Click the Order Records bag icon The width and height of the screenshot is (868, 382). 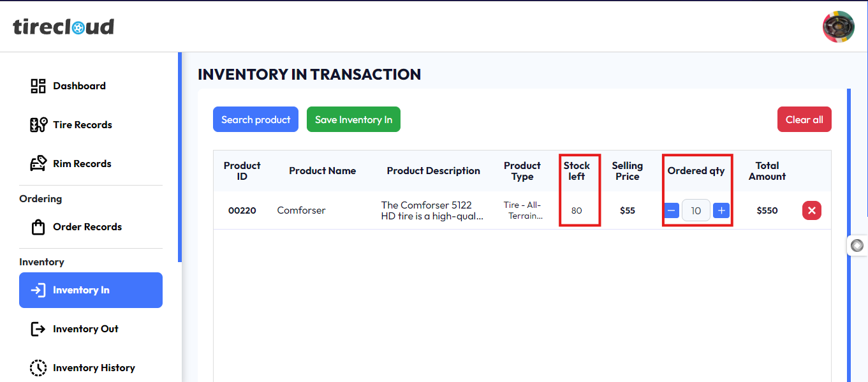tap(38, 227)
